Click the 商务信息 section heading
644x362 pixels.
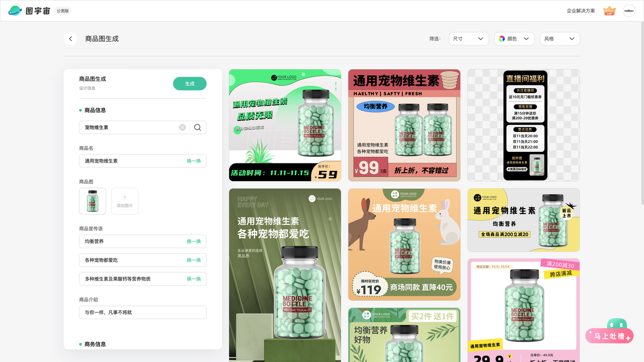[95, 344]
